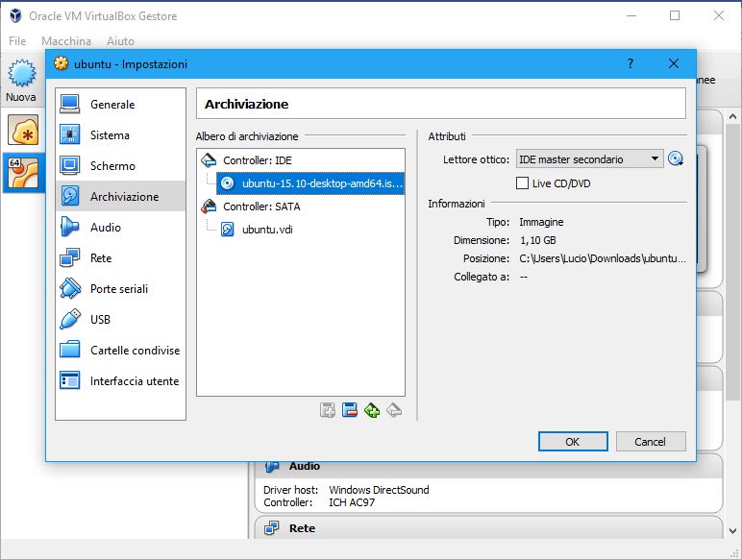Open the Sistema settings category
The image size is (742, 560).
tap(120, 134)
